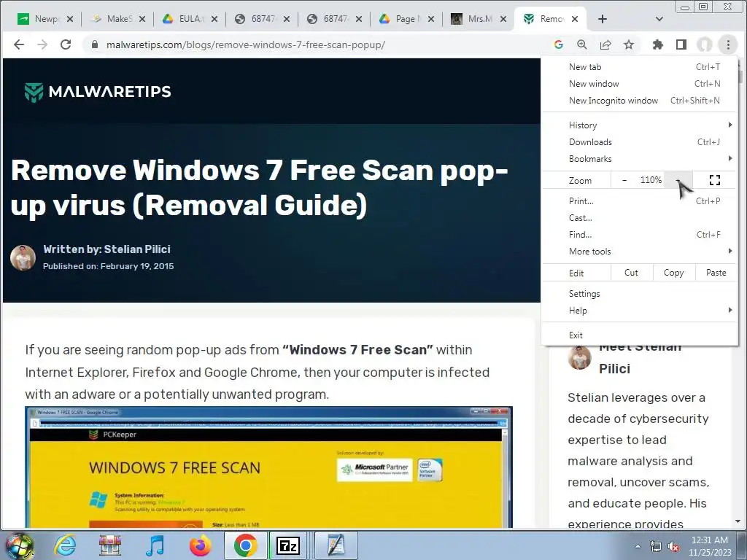Click Paste in the Edit row
This screenshot has height=560, width=747.
pos(716,273)
